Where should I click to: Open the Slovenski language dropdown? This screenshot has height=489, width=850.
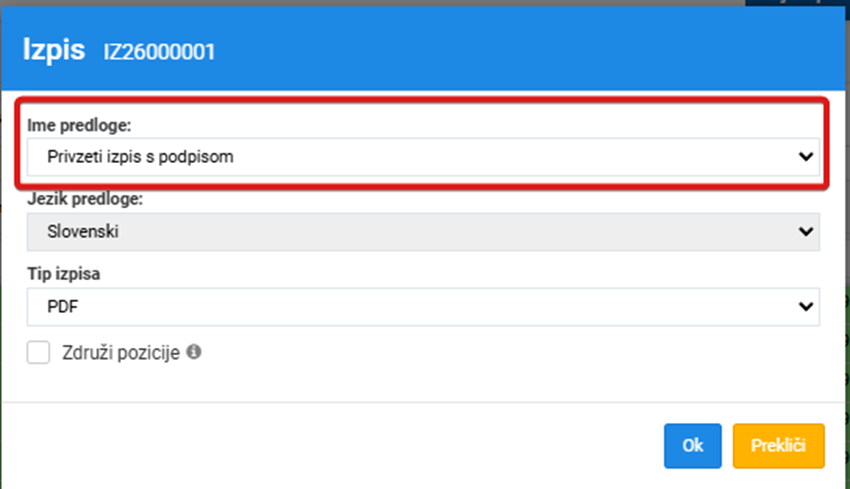point(423,231)
